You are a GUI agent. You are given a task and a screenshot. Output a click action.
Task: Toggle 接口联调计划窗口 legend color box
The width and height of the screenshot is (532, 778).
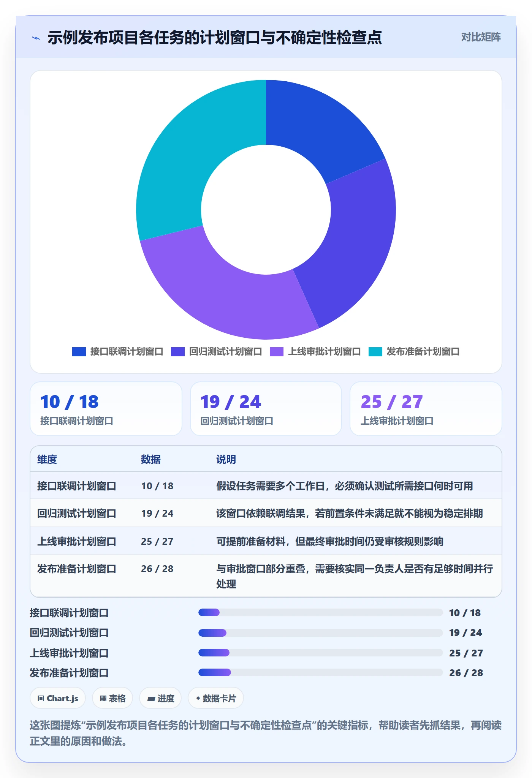(79, 352)
